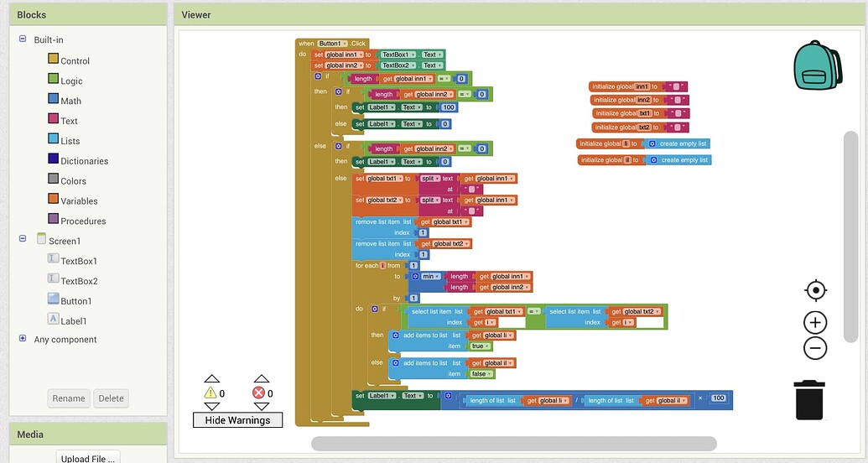Open the Control blocks drawer
Image resolution: width=868 pixels, height=463 pixels.
point(75,60)
